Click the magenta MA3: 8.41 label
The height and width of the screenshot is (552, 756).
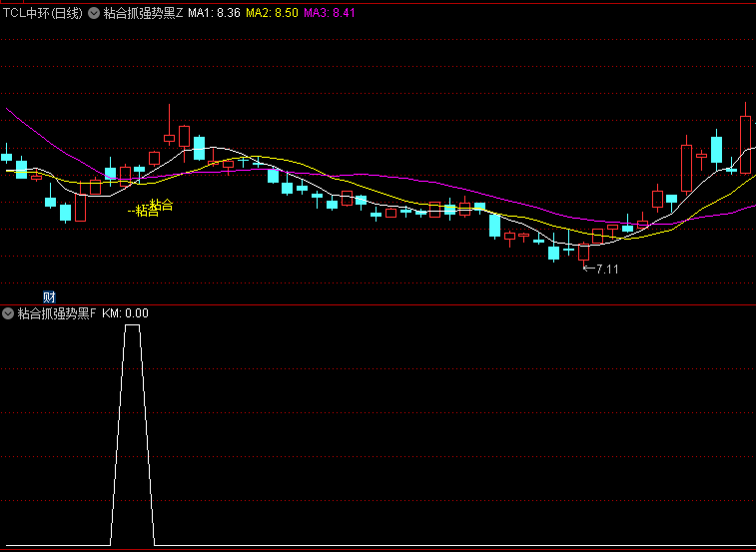(x=329, y=13)
